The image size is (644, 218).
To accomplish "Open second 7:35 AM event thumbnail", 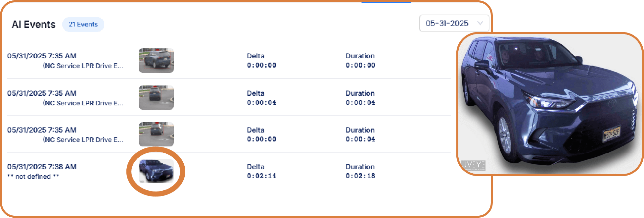I will [156, 97].
